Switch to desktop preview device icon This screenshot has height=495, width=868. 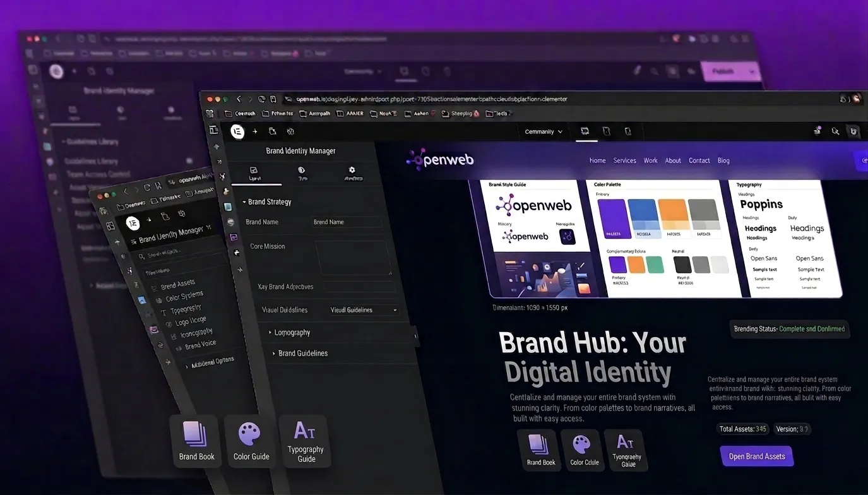point(585,131)
